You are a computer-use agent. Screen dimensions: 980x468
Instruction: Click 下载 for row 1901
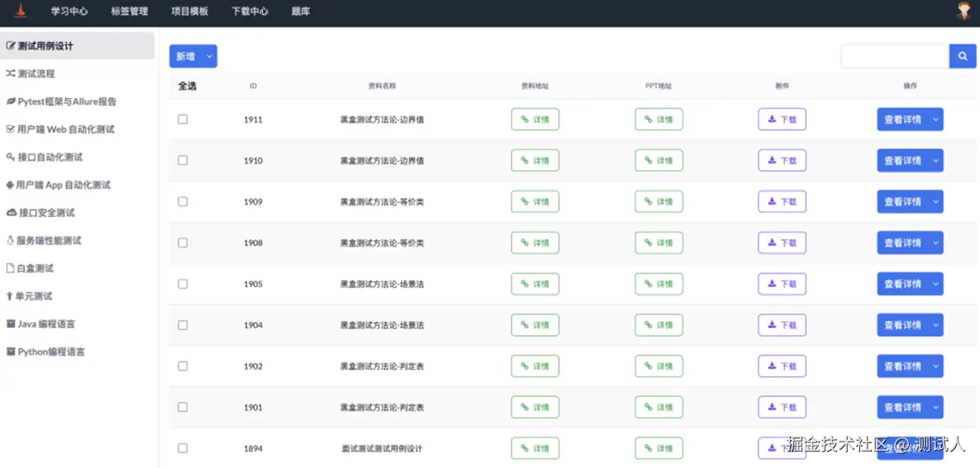point(782,407)
